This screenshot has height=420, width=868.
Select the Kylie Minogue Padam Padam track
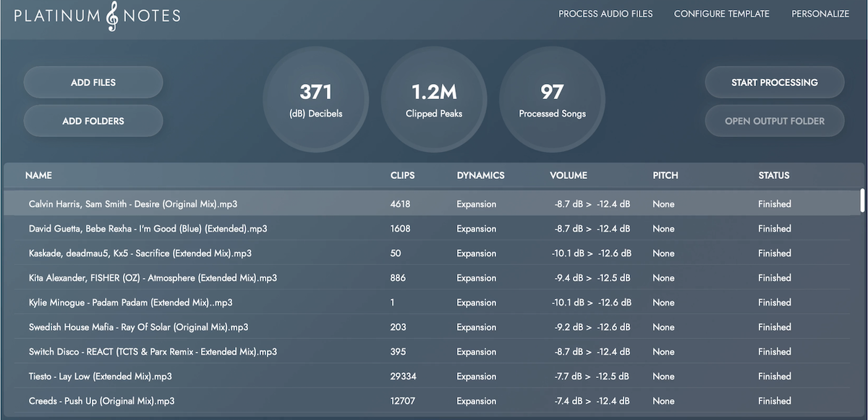(x=289, y=302)
